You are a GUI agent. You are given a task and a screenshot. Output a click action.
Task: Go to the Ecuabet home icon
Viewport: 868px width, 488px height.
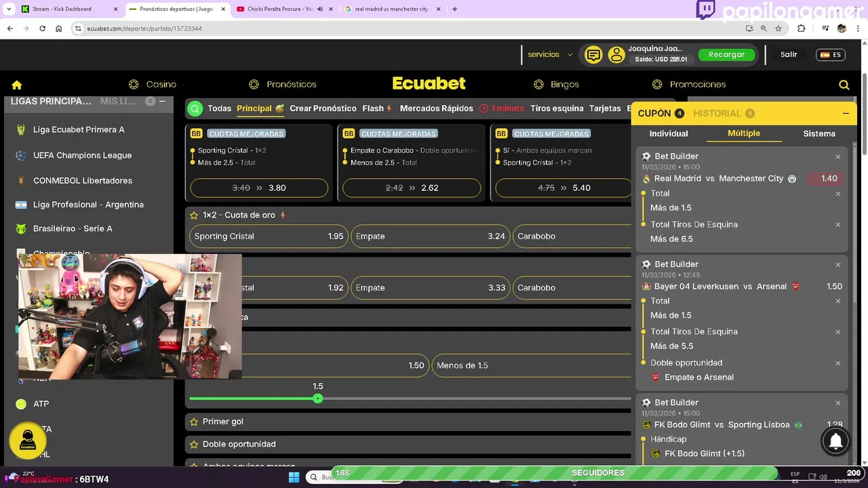point(17,85)
